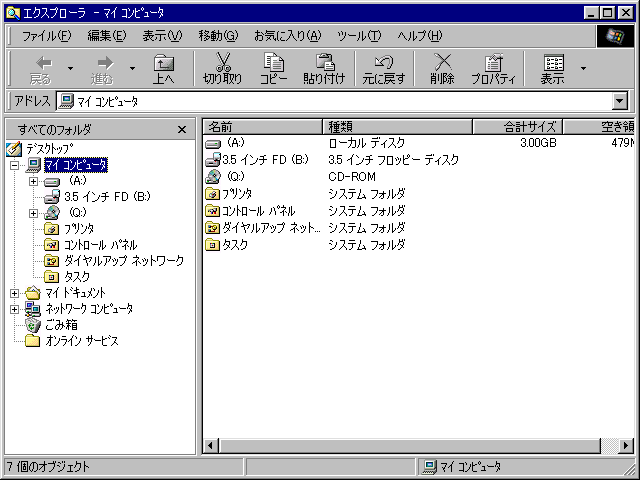Screen dimensions: 640x480
Task: Click the 削除 (Delete) X icon
Action: (x=442, y=62)
